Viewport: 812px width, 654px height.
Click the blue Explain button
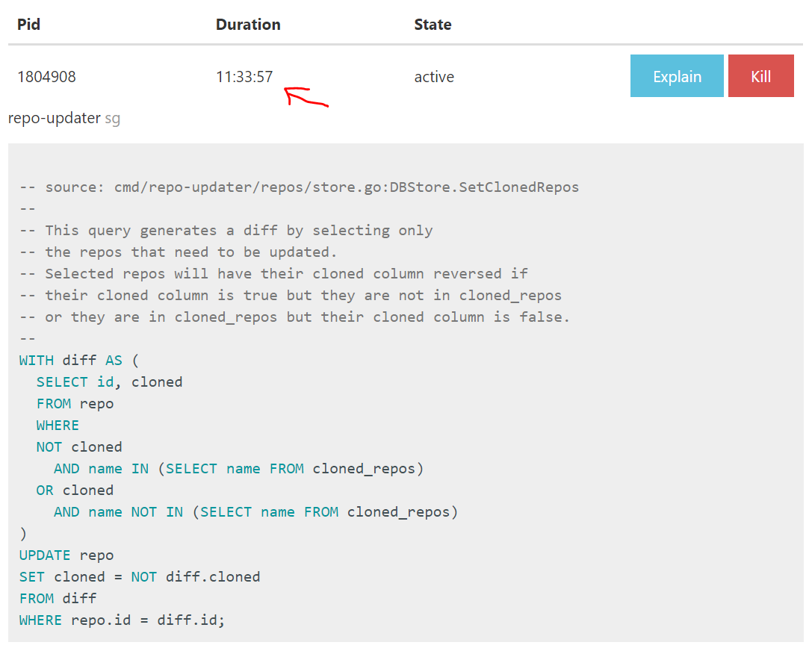pyautogui.click(x=676, y=76)
